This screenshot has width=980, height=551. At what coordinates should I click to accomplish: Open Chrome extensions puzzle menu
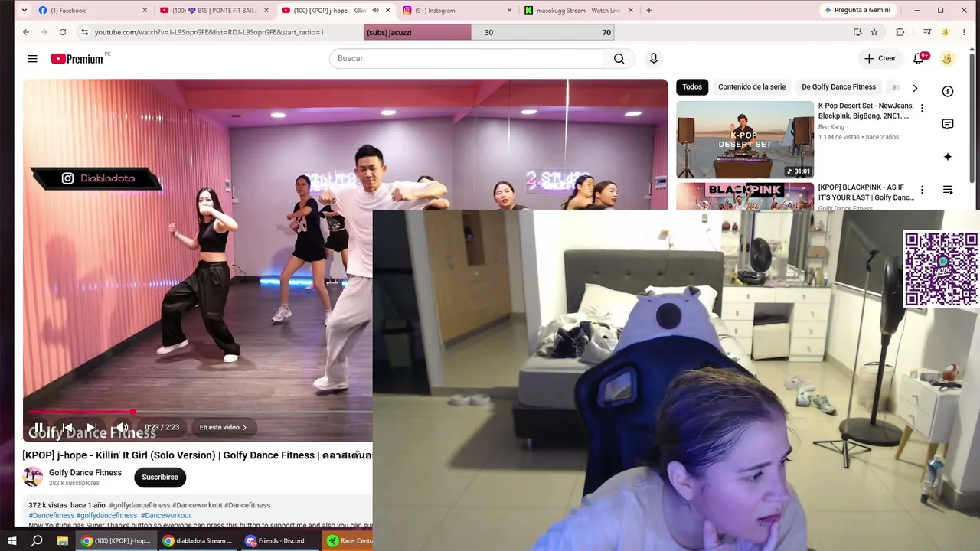900,32
